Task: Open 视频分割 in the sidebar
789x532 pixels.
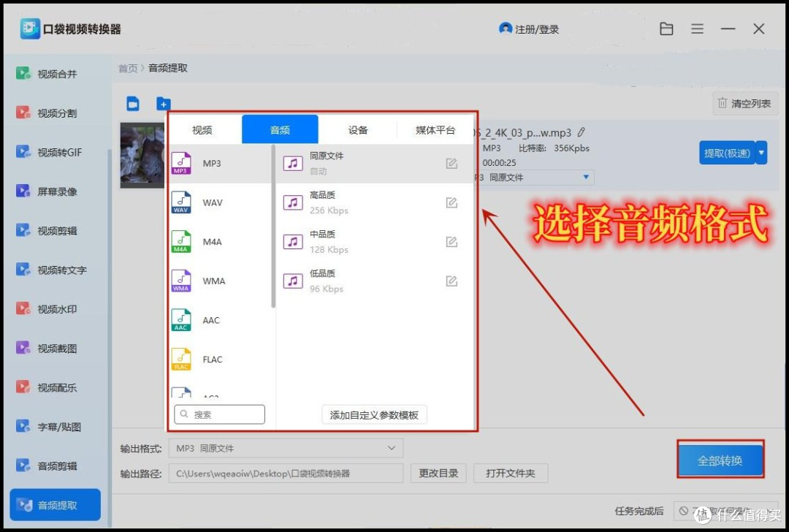Action: (x=46, y=113)
